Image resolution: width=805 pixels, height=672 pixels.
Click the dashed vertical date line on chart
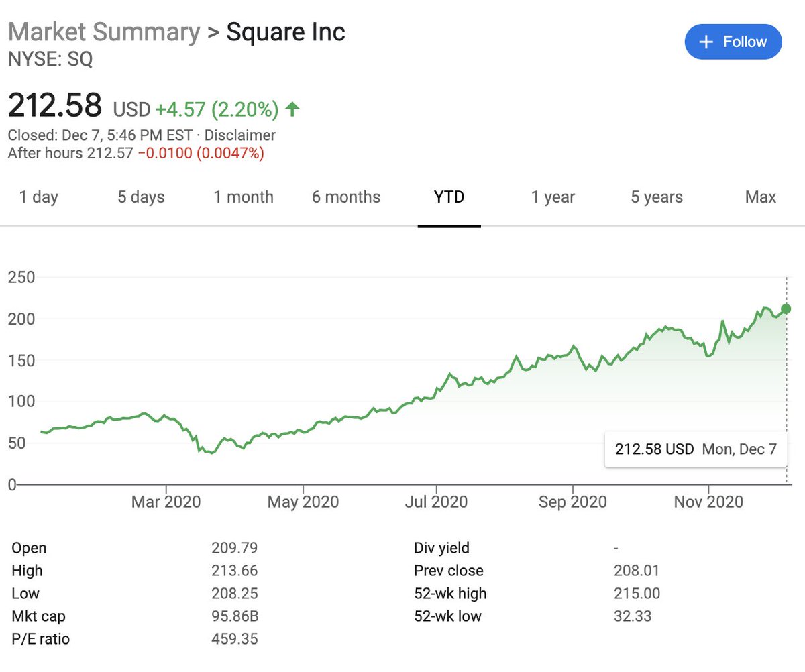786,376
